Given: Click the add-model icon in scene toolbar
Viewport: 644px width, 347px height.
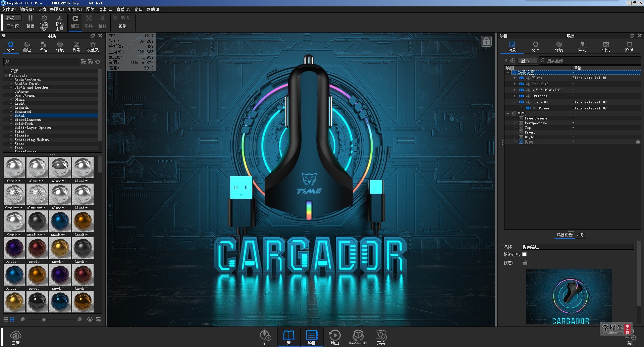Looking at the screenshot, I should tap(513, 61).
